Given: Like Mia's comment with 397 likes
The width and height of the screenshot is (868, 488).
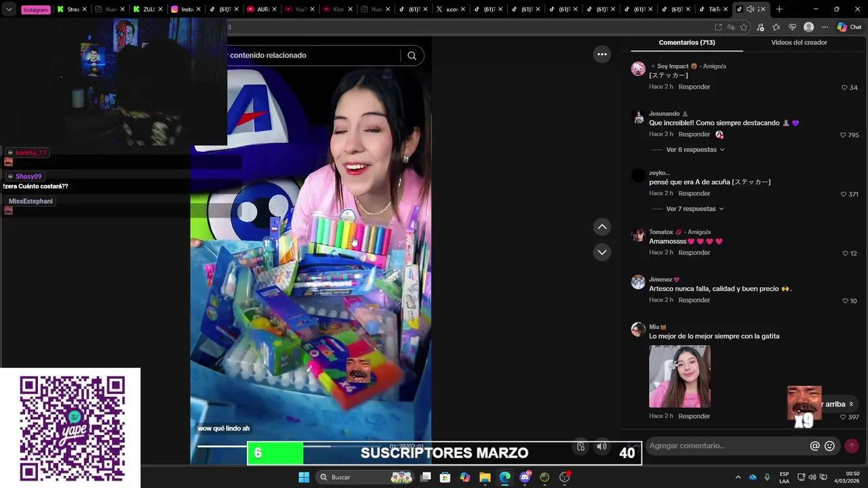Looking at the screenshot, I should 843,417.
